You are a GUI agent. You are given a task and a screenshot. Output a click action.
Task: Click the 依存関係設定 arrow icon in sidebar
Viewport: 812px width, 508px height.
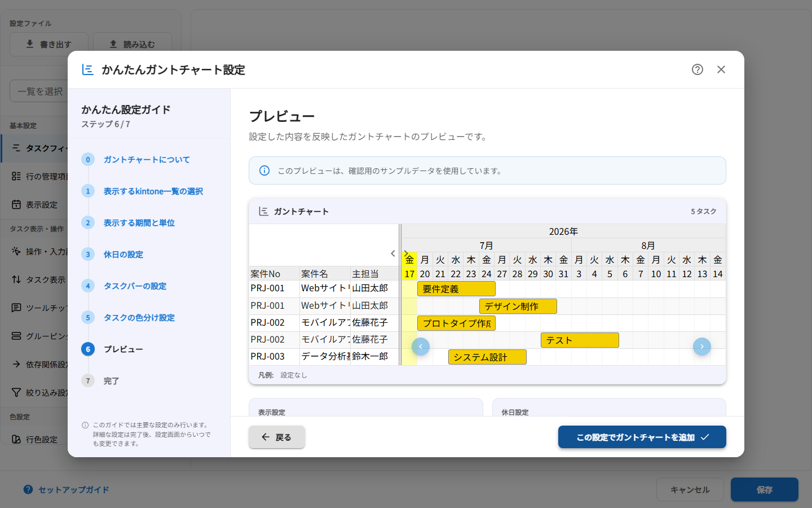point(16,364)
